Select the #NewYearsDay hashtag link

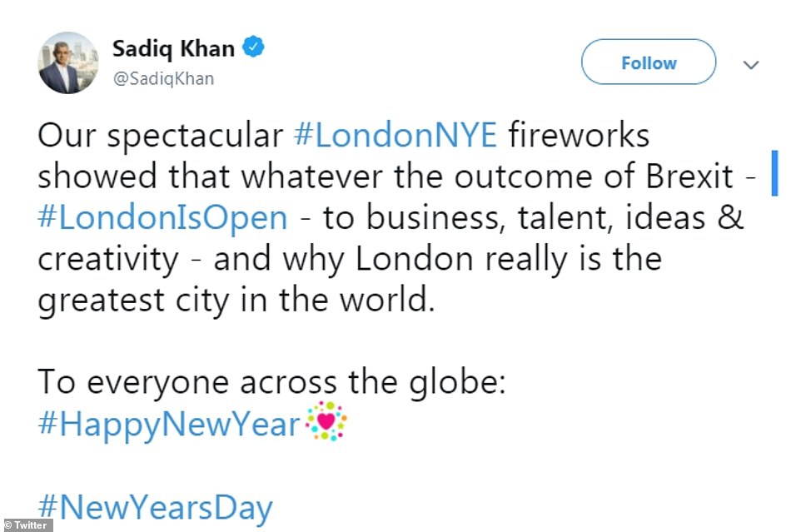(156, 507)
